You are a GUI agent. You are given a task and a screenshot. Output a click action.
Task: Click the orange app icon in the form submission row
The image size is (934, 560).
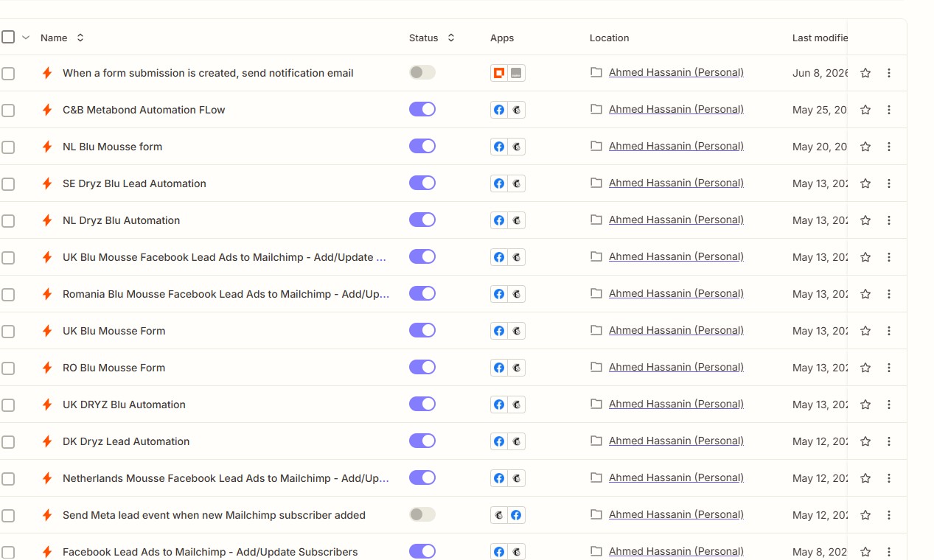[499, 73]
